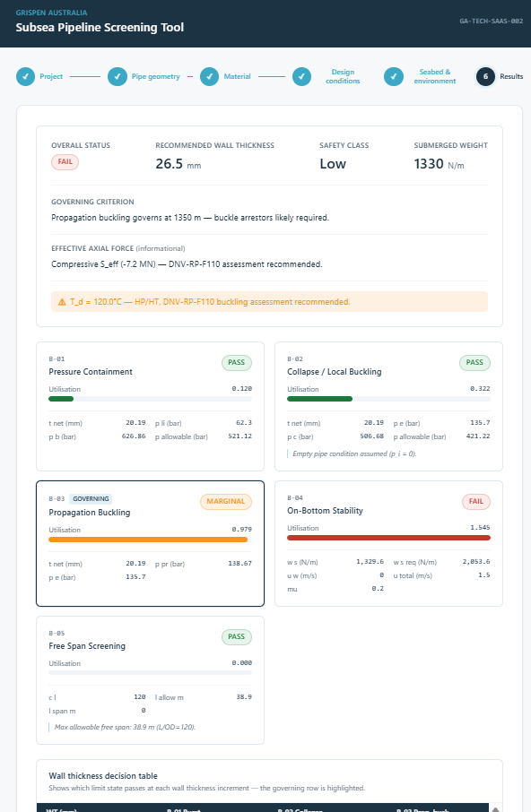This screenshot has height=812, width=531.
Task: Go to the Pipe geometry step
Action: tap(155, 77)
